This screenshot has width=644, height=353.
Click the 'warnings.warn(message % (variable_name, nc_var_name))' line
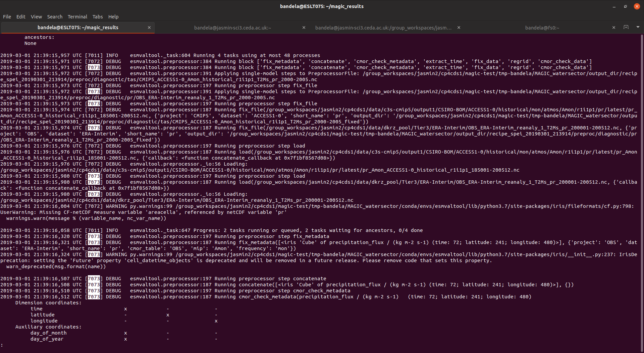86,218
